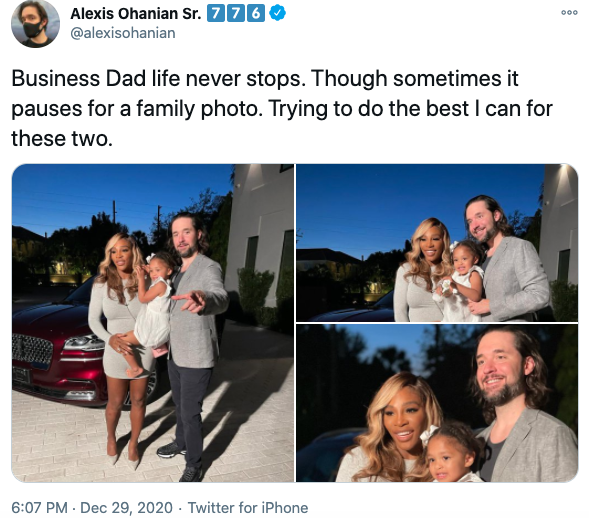Open the three-dot more options menu

[x=569, y=12]
